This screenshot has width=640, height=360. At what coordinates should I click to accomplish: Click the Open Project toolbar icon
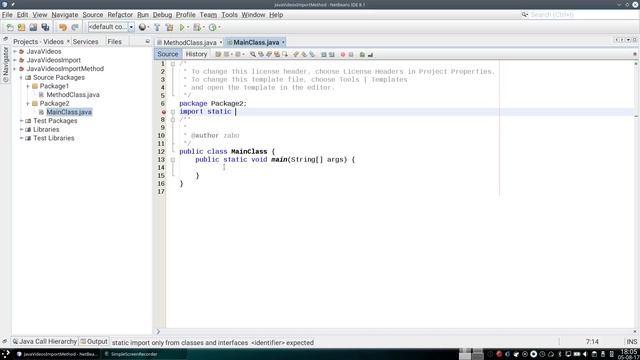click(33, 27)
